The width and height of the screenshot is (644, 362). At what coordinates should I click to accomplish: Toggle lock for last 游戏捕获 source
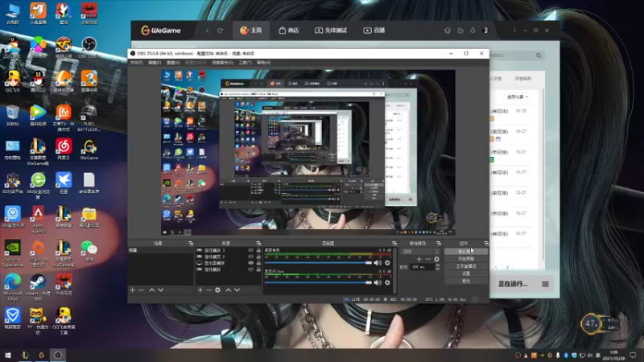258,269
